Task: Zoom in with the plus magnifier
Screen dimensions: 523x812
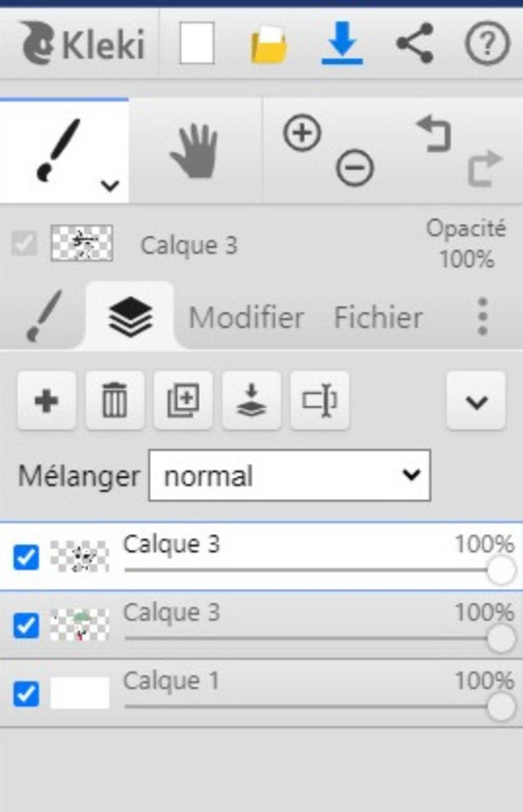Action: click(302, 133)
